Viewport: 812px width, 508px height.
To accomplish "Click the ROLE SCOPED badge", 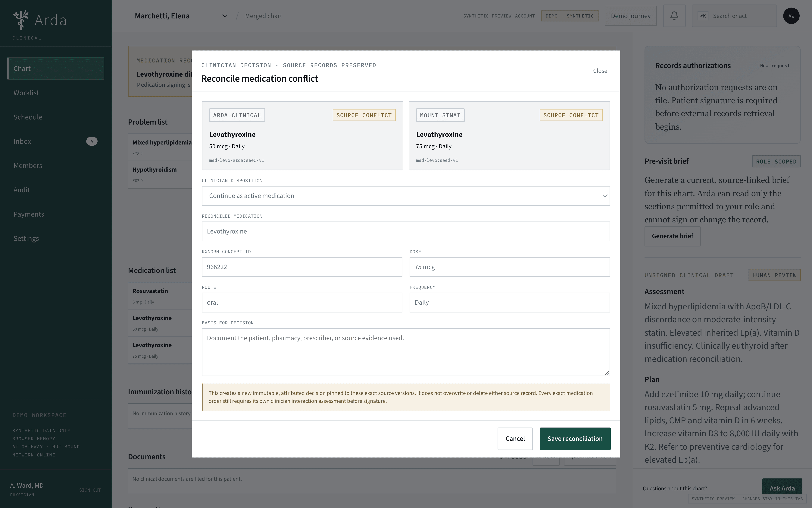I will pos(776,162).
